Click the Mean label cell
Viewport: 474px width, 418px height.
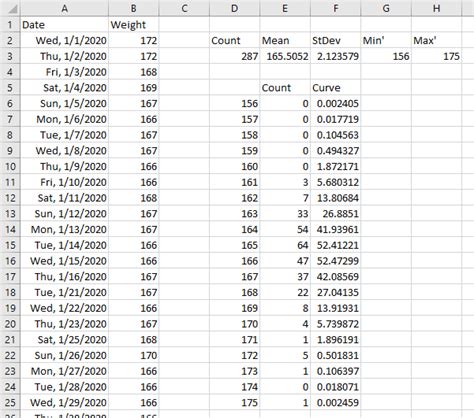click(285, 40)
